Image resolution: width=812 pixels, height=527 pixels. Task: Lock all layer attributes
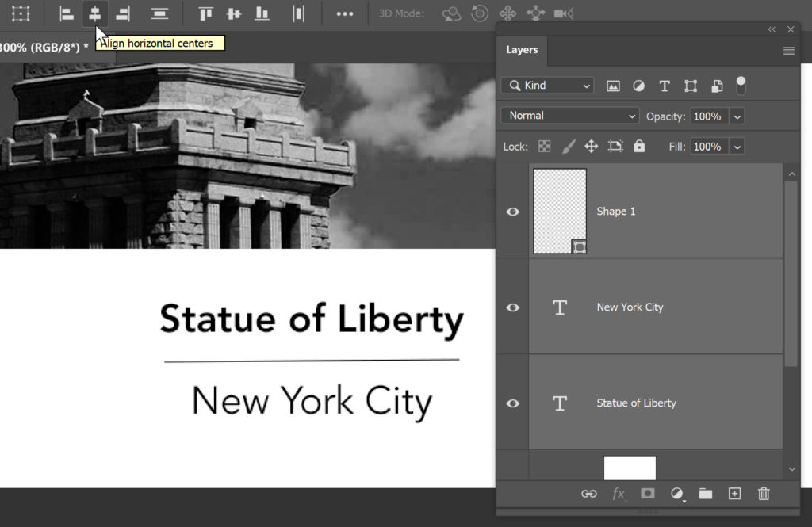click(x=640, y=146)
